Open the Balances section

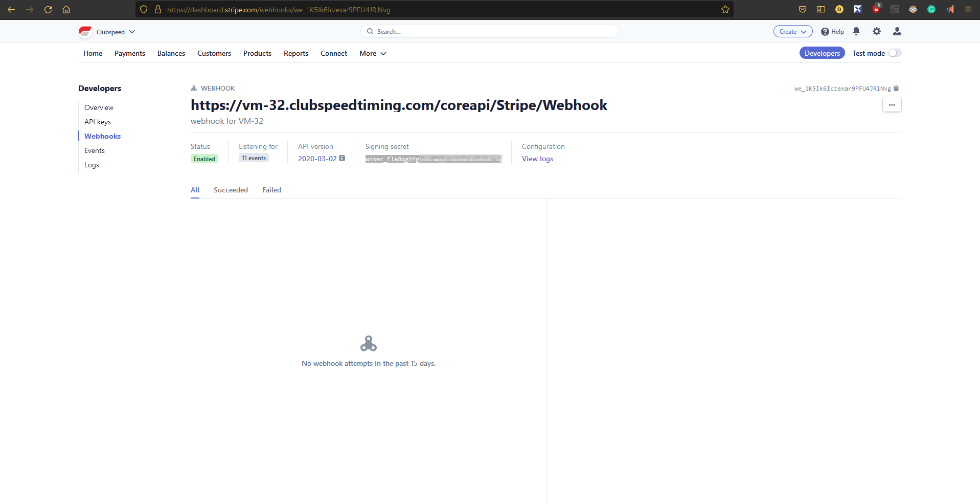pyautogui.click(x=171, y=53)
